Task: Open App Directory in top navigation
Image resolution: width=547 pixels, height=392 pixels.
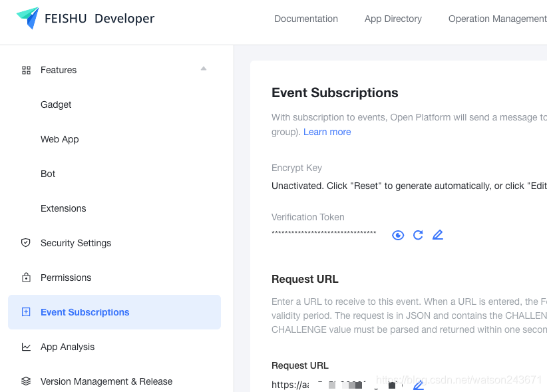Action: point(393,19)
